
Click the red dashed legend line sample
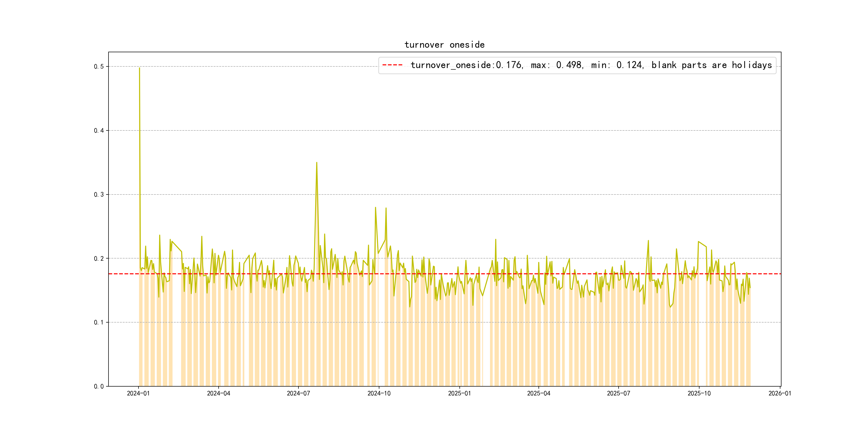coord(392,65)
